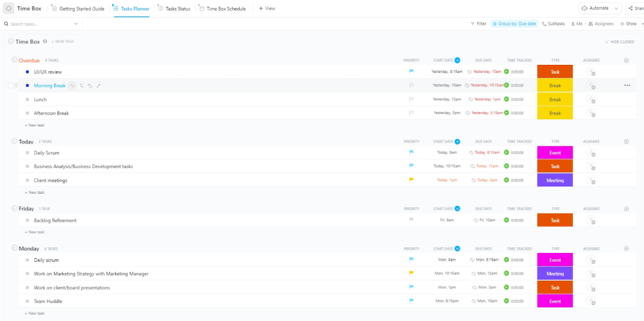Toggle the Me filter
Viewport: 644px width, 321px height.
(576, 24)
